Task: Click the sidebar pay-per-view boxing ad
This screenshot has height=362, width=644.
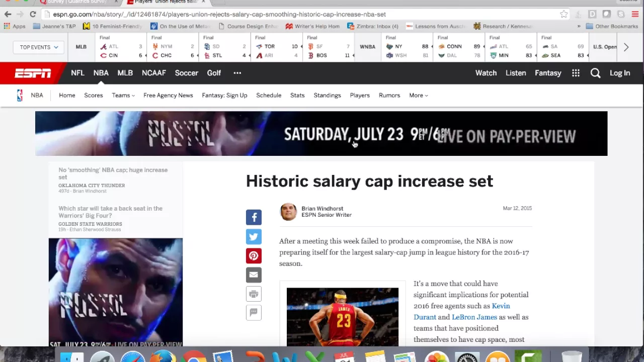Action: tap(116, 293)
